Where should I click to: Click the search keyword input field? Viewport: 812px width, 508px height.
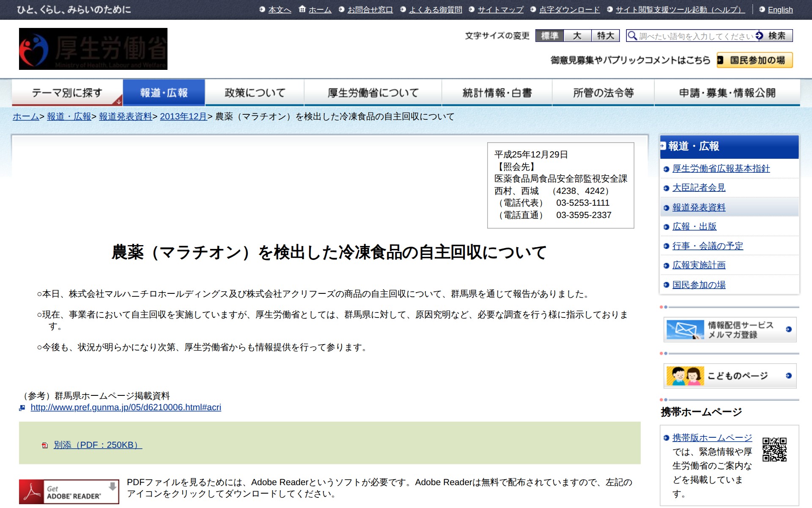(x=695, y=36)
